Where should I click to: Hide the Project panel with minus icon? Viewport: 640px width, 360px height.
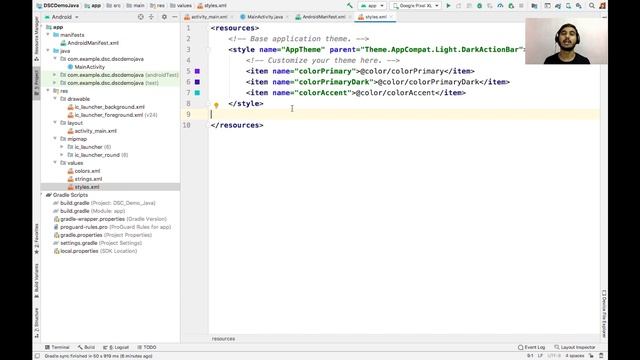(x=175, y=17)
